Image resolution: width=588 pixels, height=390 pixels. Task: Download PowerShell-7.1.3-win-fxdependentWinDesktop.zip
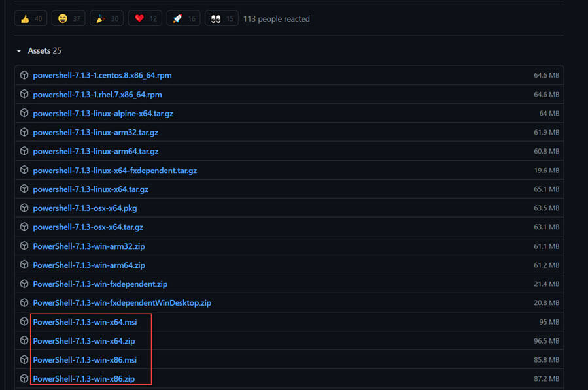[122, 302]
